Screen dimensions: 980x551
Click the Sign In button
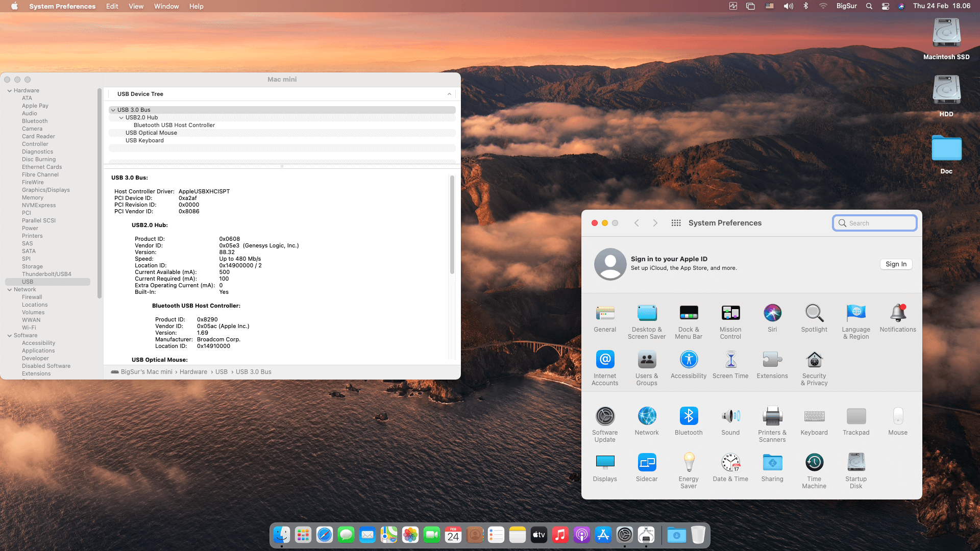click(x=896, y=264)
